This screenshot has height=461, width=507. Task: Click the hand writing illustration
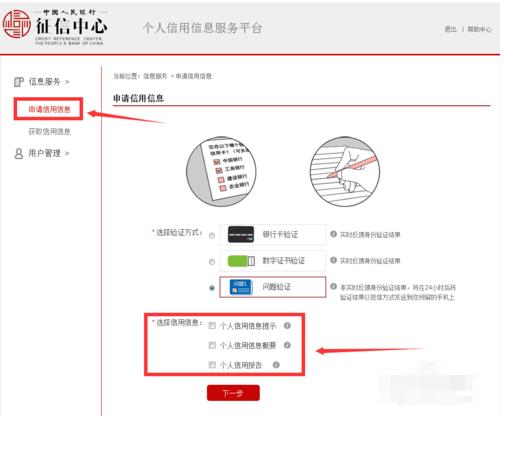pyautogui.click(x=345, y=171)
